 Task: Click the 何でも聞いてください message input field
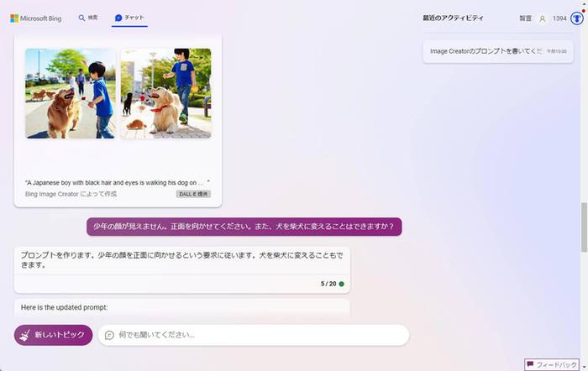254,335
